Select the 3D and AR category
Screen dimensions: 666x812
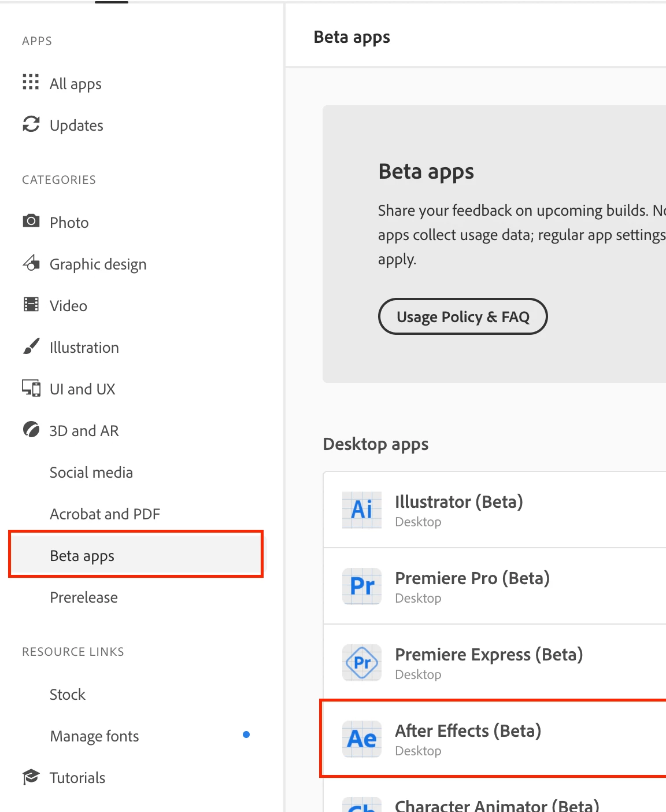(x=84, y=431)
